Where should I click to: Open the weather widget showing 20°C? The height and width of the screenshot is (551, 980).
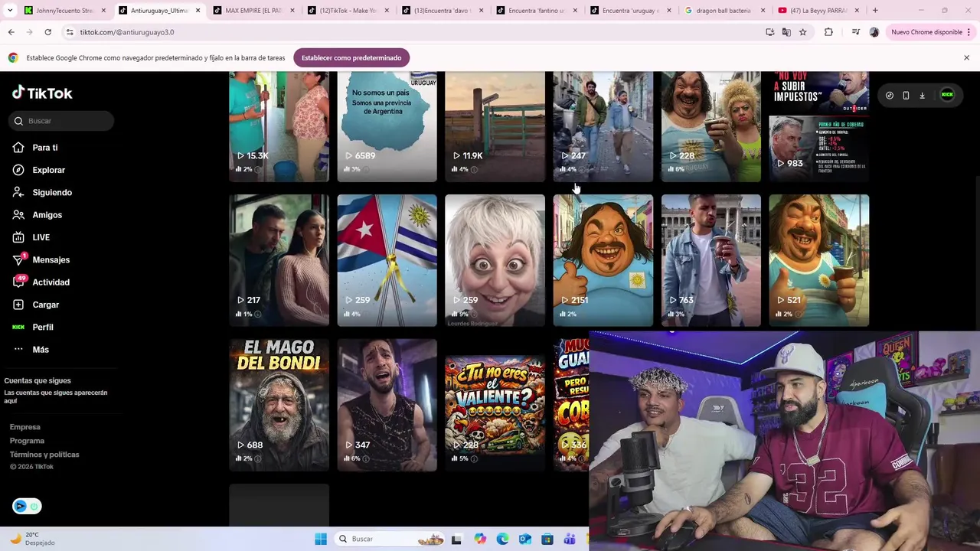pyautogui.click(x=32, y=539)
